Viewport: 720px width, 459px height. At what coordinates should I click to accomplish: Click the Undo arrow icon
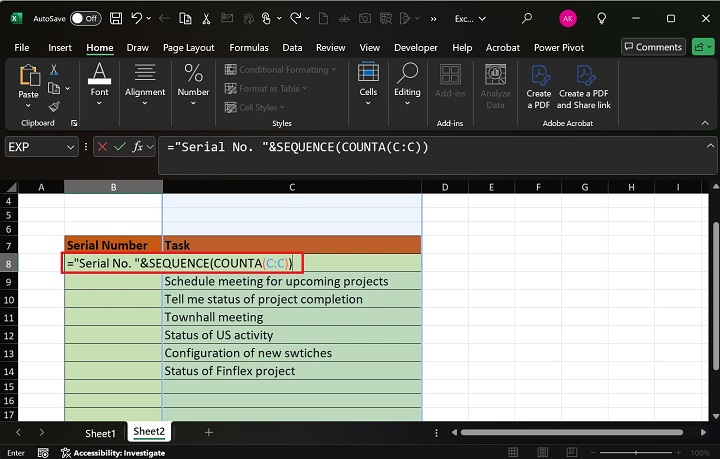point(137,18)
